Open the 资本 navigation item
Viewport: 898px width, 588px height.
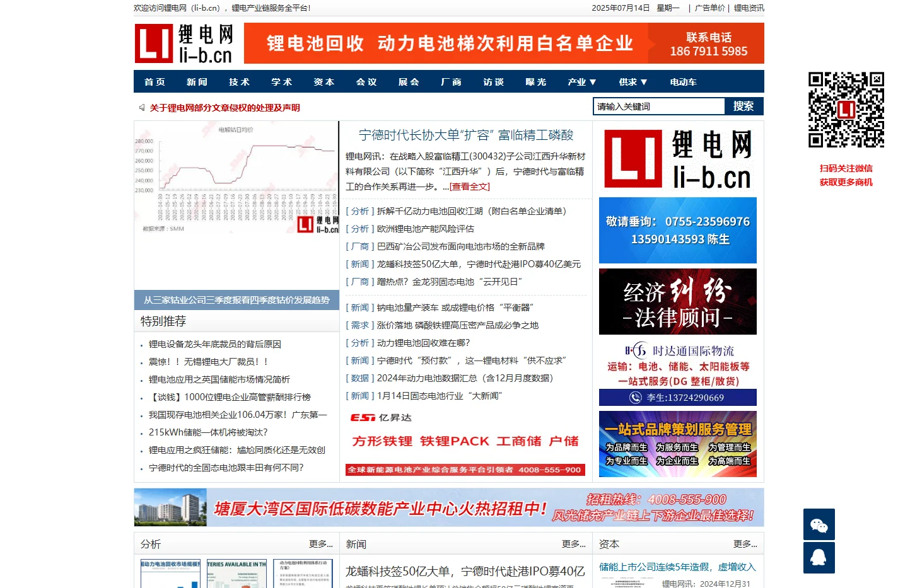click(324, 82)
